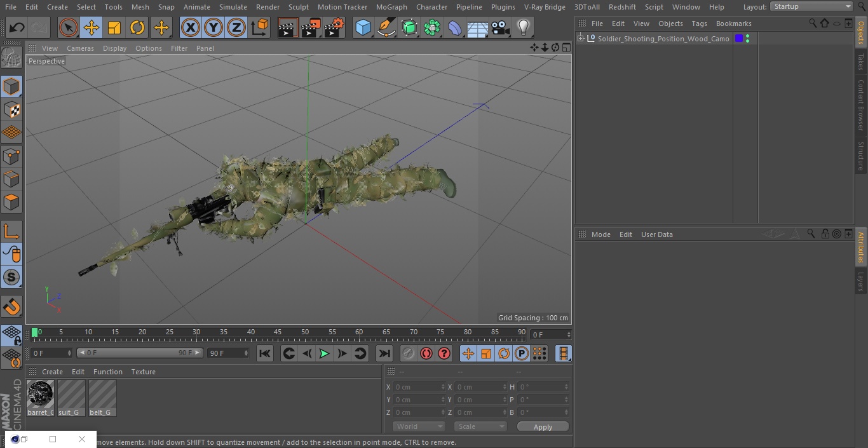Open Edit Render Settings
The height and width of the screenshot is (448, 868).
coord(334,27)
